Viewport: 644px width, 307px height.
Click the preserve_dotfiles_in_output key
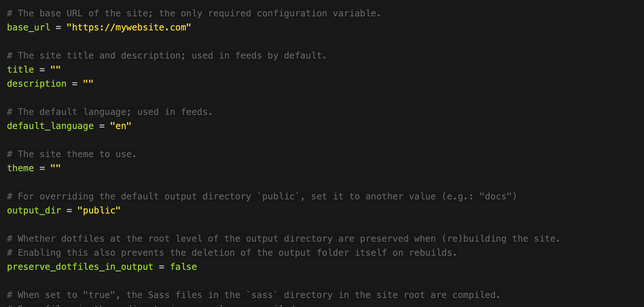tap(80, 267)
